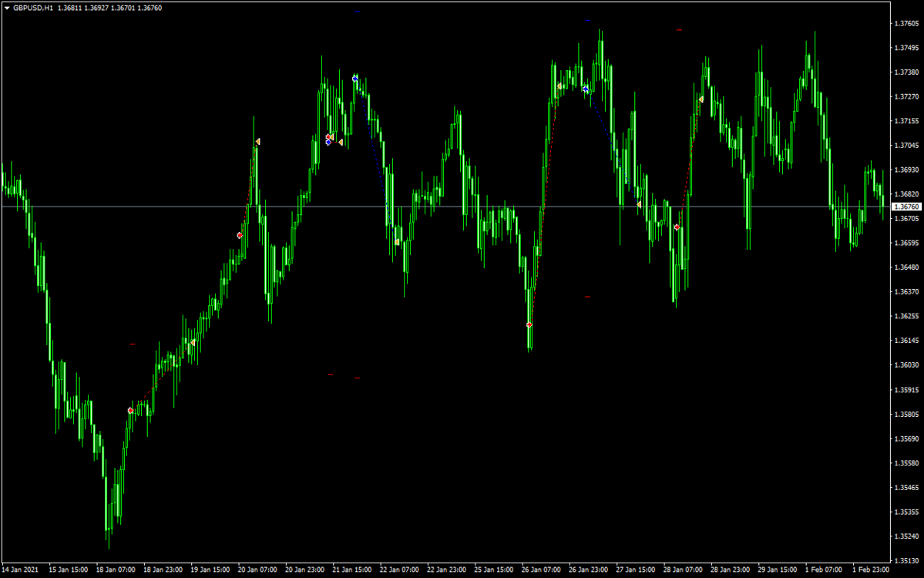Viewport: 924px width, 578px height.
Task: Click the 28 Jan 23:00 time label
Action: click(730, 570)
